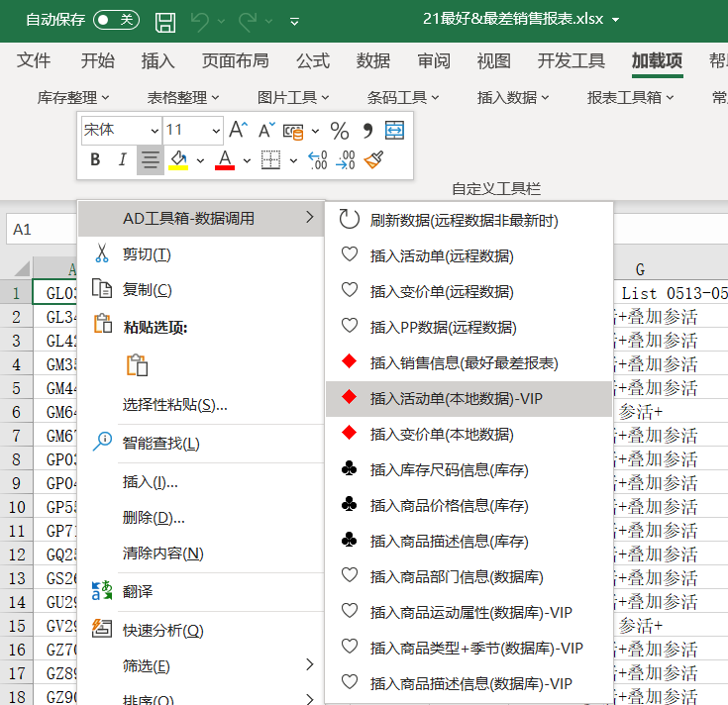Viewport: 728px width, 705px height.
Task: Select 插入库存尺码信息(库存) submenu item
Action: tap(468, 469)
